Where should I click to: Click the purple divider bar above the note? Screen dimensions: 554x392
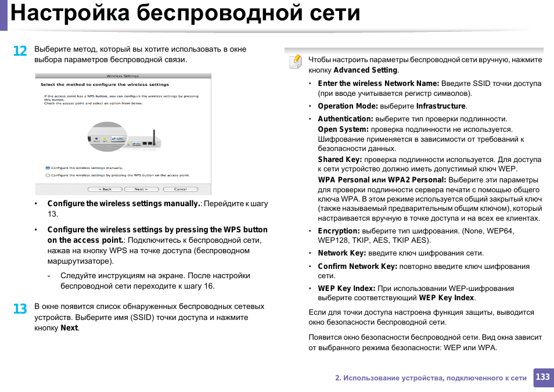pyautogui.click(x=415, y=47)
